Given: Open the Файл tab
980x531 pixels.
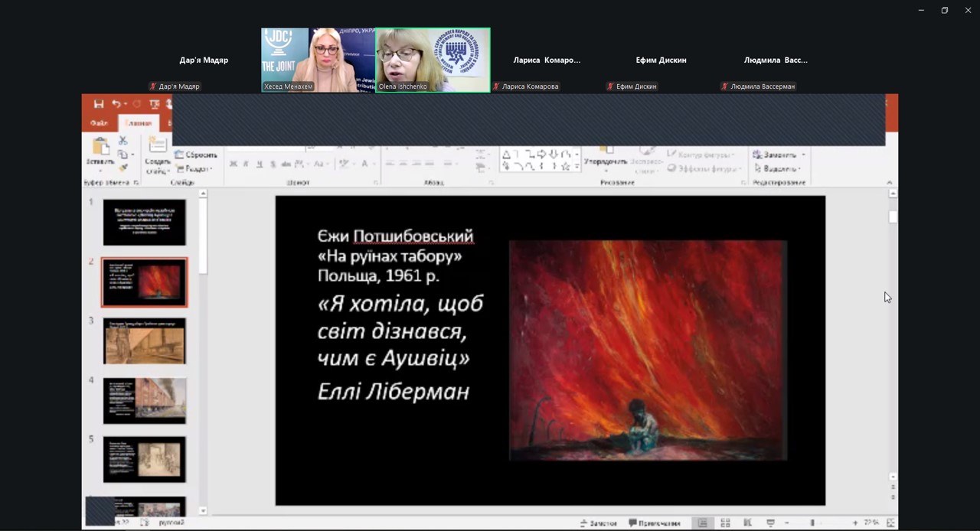Looking at the screenshot, I should click(99, 123).
